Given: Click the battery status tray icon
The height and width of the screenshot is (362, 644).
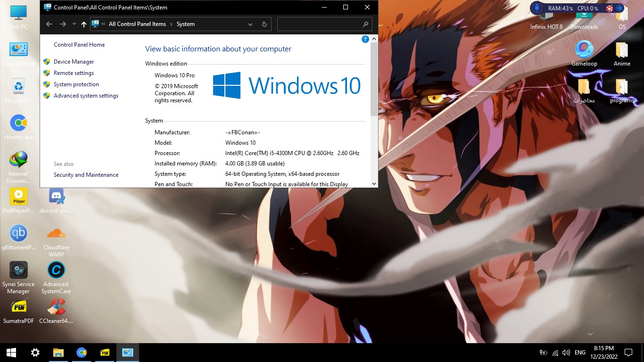Looking at the screenshot, I should pyautogui.click(x=543, y=353).
